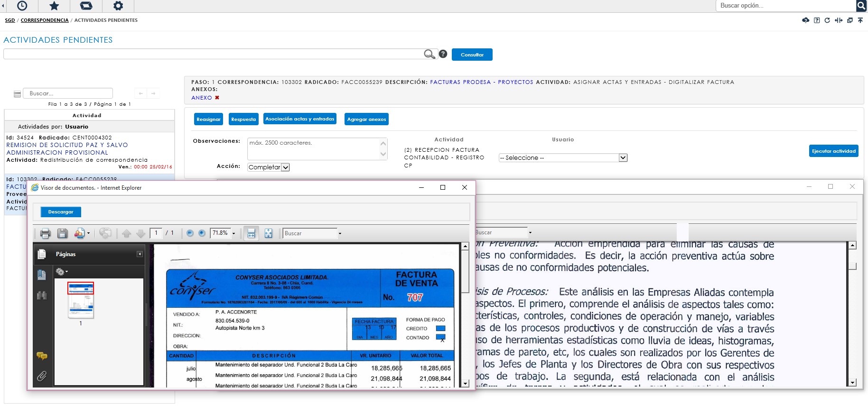The height and width of the screenshot is (406, 868).
Task: Click the Buscar opción search field
Action: (x=785, y=6)
